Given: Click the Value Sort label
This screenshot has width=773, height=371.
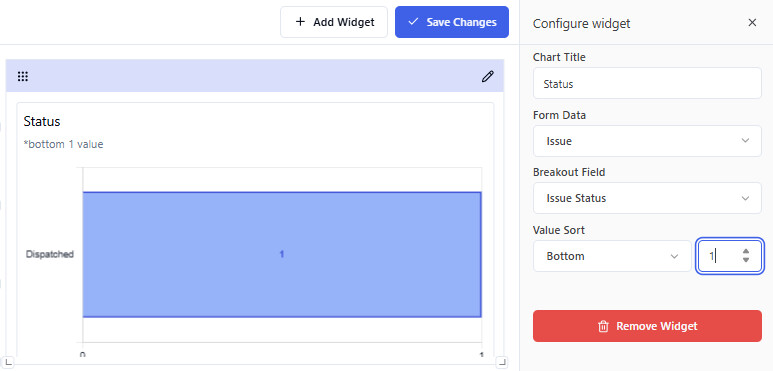Looking at the screenshot, I should pos(559,230).
